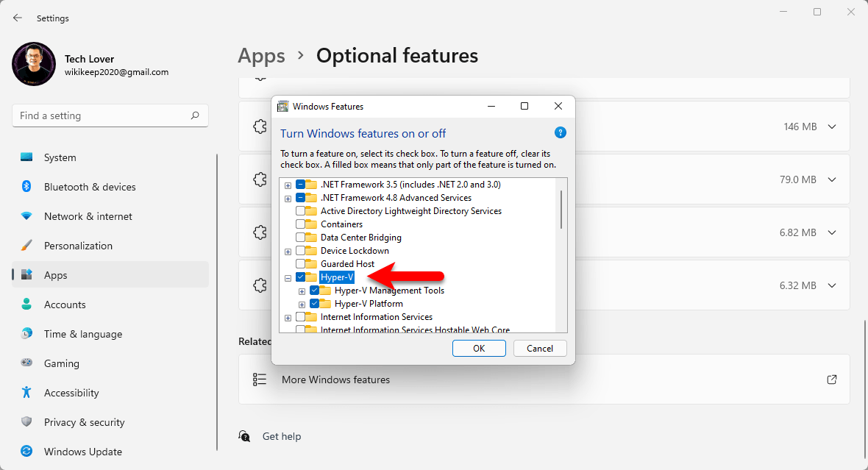Click the Get help chat icon
868x470 pixels.
(244, 436)
